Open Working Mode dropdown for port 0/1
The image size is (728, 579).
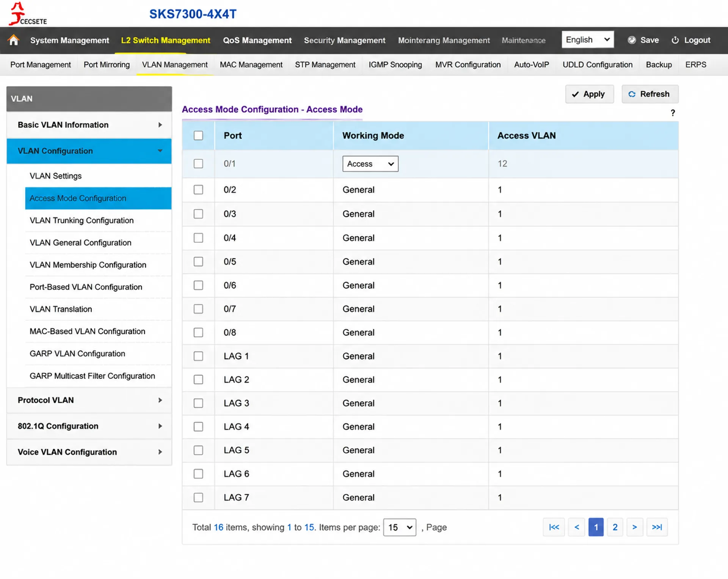[x=370, y=164]
